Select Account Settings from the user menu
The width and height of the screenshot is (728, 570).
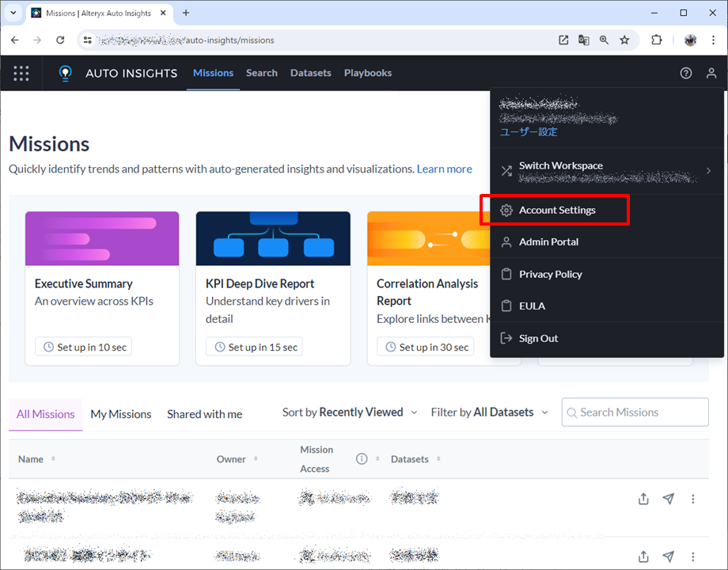(x=557, y=211)
